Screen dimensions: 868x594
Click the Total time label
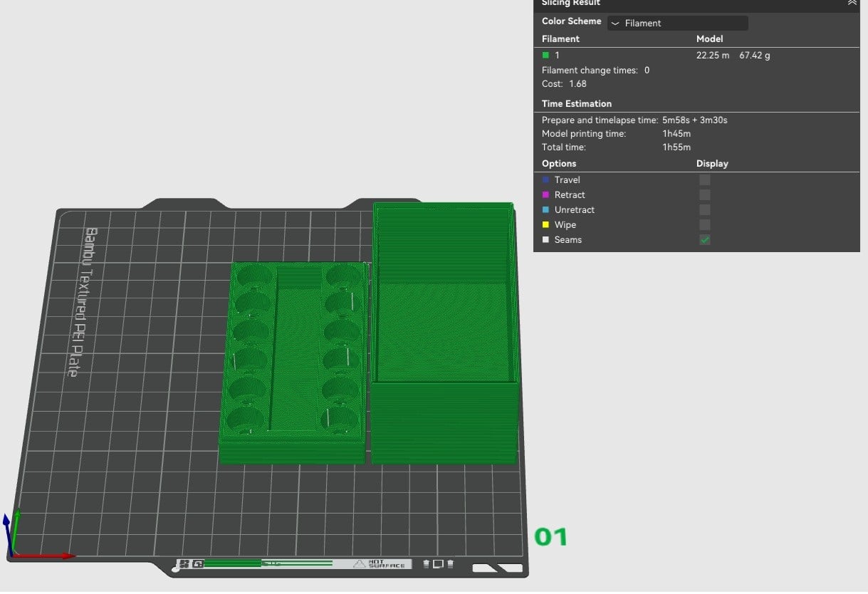(564, 147)
